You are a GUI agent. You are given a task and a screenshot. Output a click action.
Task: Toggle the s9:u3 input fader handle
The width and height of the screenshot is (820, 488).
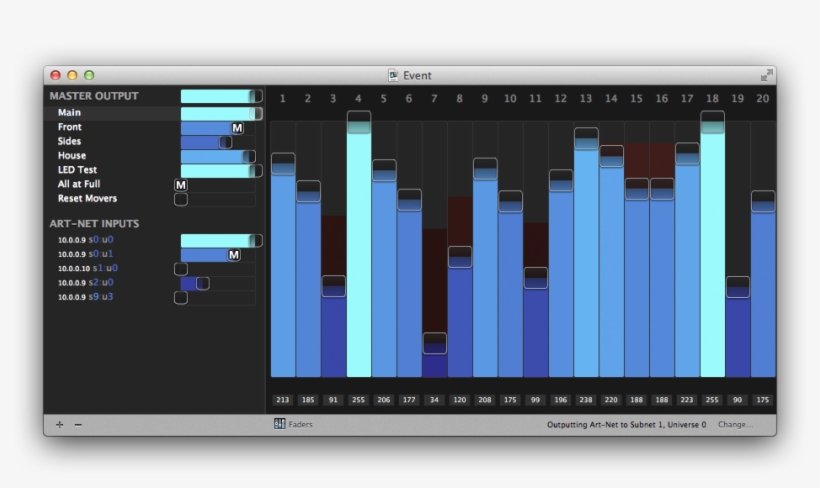(181, 297)
